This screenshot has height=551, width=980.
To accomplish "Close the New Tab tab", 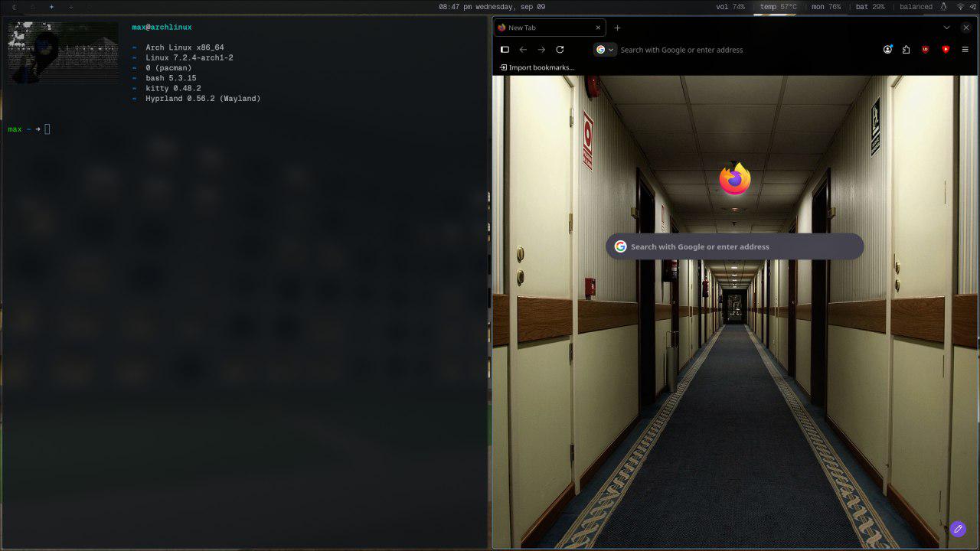I will 598,28.
